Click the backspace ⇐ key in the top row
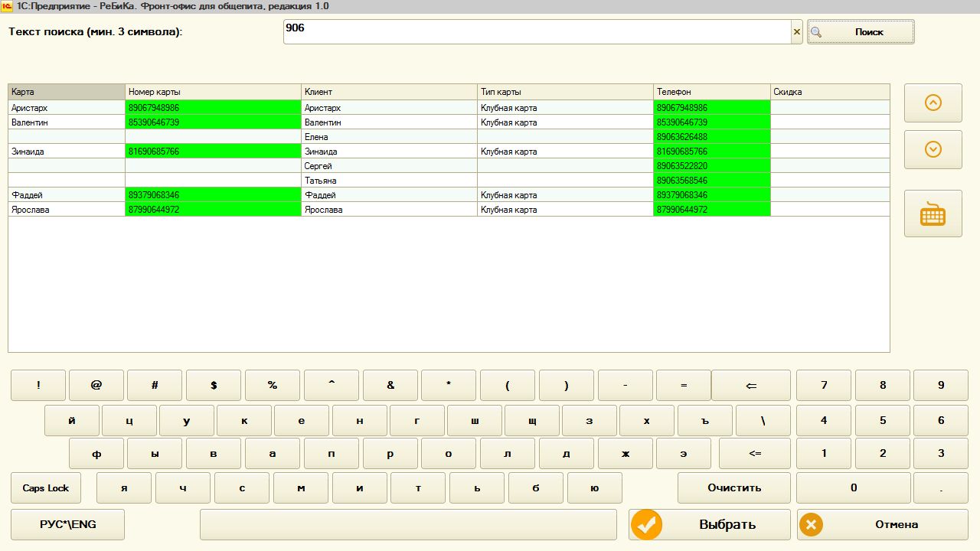The width and height of the screenshot is (980, 551). point(751,385)
